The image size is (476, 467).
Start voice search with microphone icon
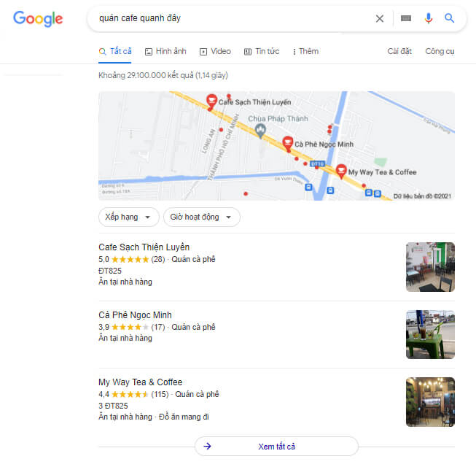tap(429, 18)
